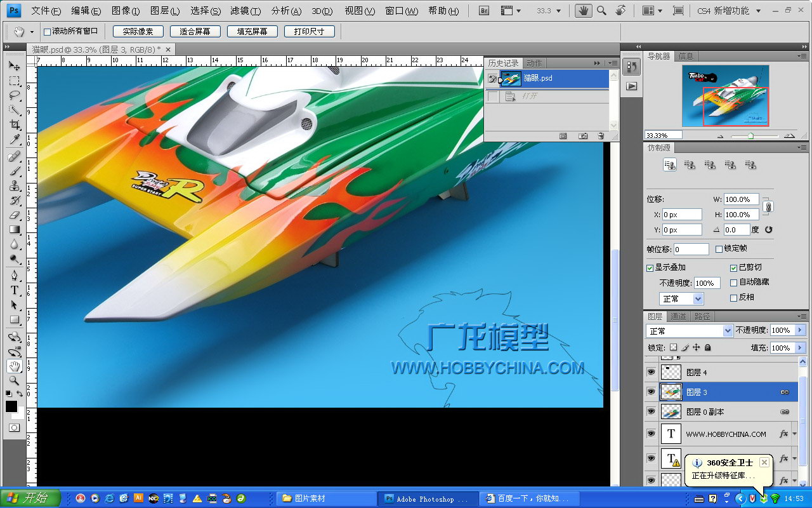Viewport: 812px width, 508px height.
Task: Open 图片素材 folder from taskbar
Action: [326, 498]
